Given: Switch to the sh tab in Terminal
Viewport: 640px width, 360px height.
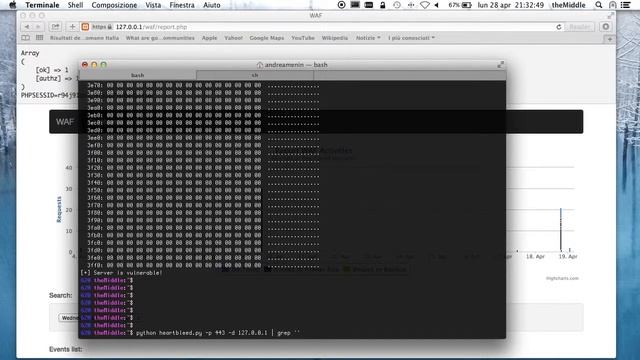Looking at the screenshot, I should click(x=255, y=75).
